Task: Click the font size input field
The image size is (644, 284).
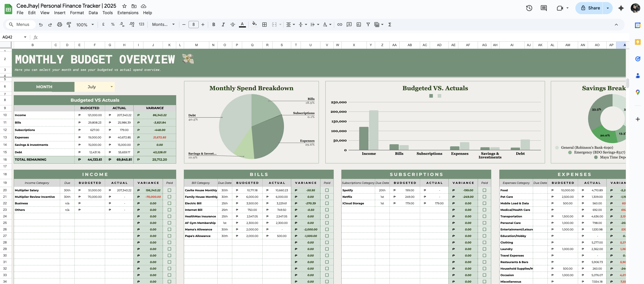Action: [193, 25]
